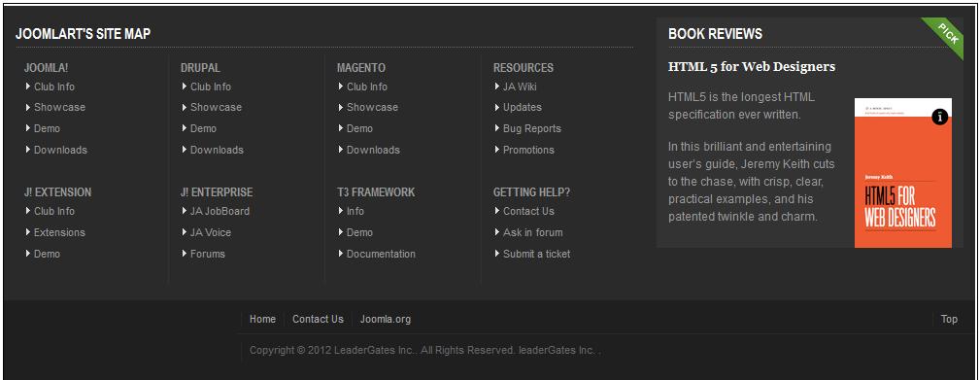Screen dimensions: 980x380
Task: Click the MAGENTO column heading
Action: (x=360, y=67)
